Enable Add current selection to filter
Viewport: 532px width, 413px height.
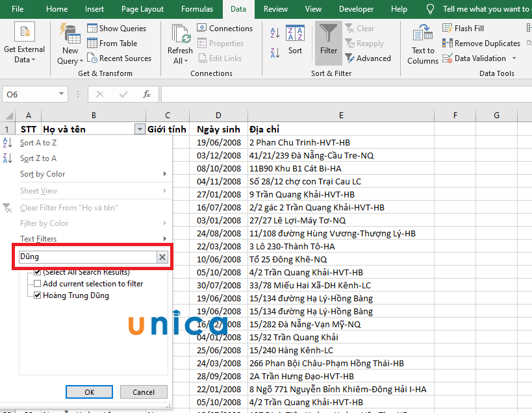click(37, 282)
